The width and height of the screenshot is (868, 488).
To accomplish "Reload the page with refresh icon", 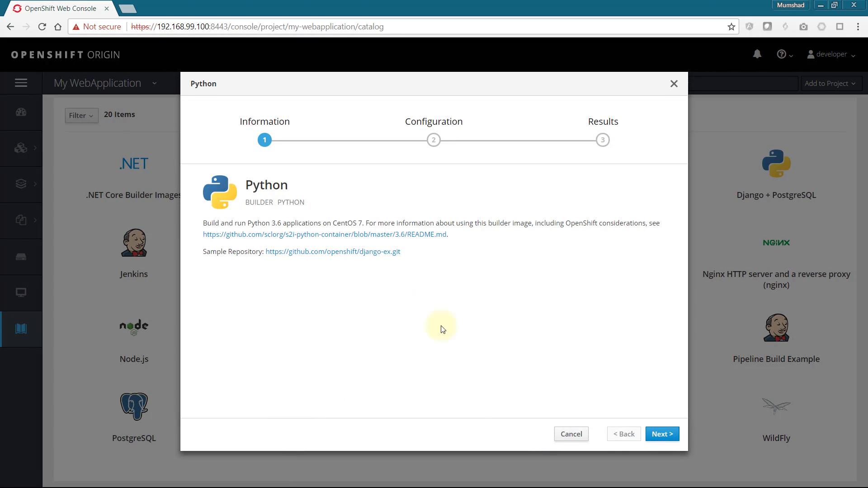I will 42,27.
